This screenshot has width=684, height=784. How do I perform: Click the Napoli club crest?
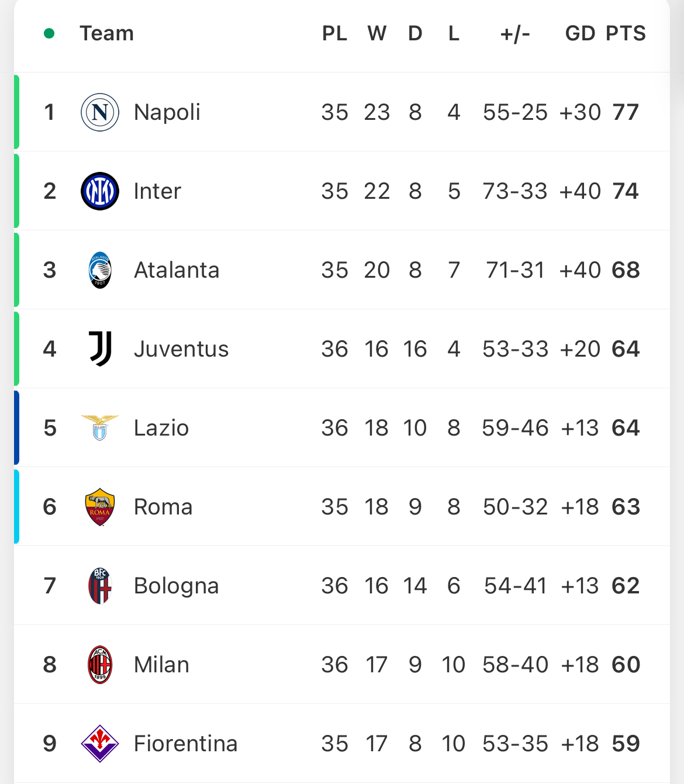click(100, 112)
